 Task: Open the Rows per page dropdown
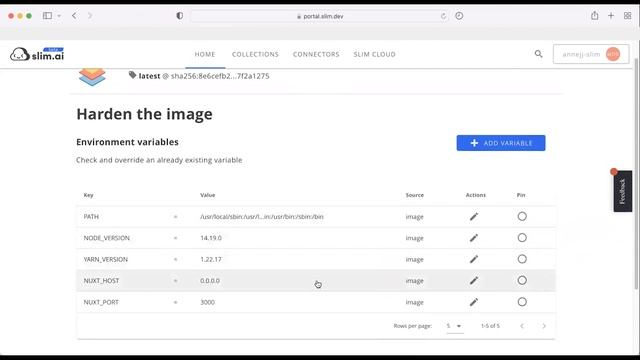pyautogui.click(x=455, y=326)
